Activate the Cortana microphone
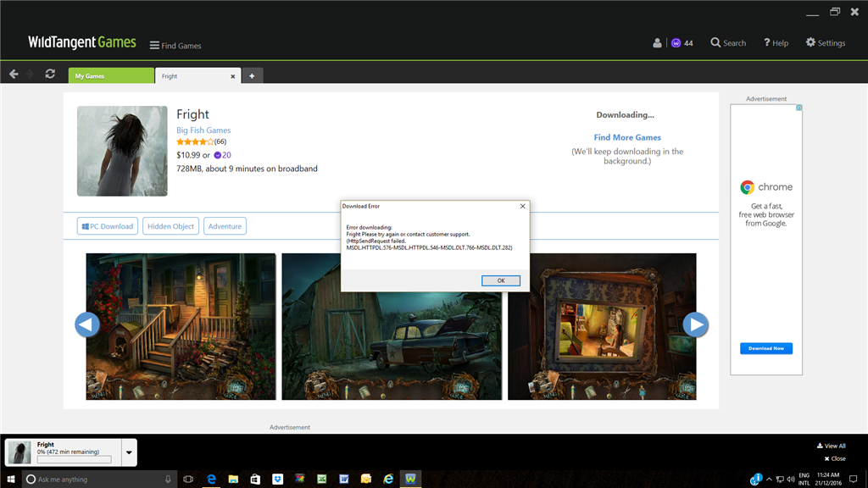This screenshot has width=868, height=488. [x=169, y=480]
